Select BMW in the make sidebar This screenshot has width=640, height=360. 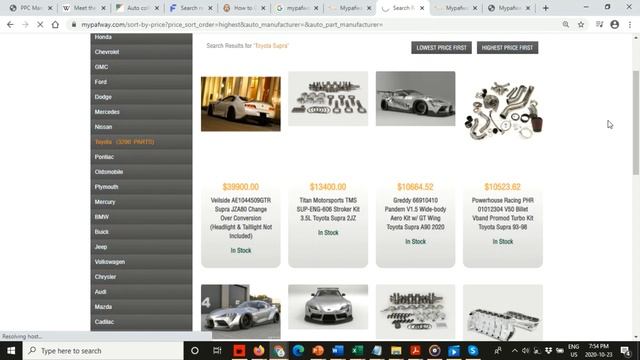(141, 217)
